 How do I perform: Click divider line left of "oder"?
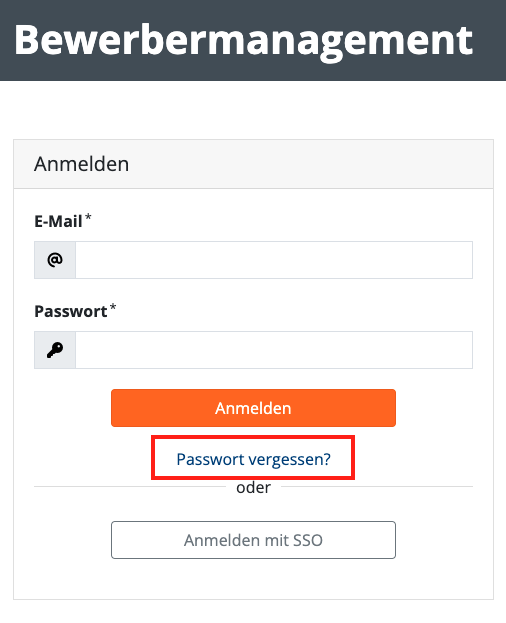130,486
